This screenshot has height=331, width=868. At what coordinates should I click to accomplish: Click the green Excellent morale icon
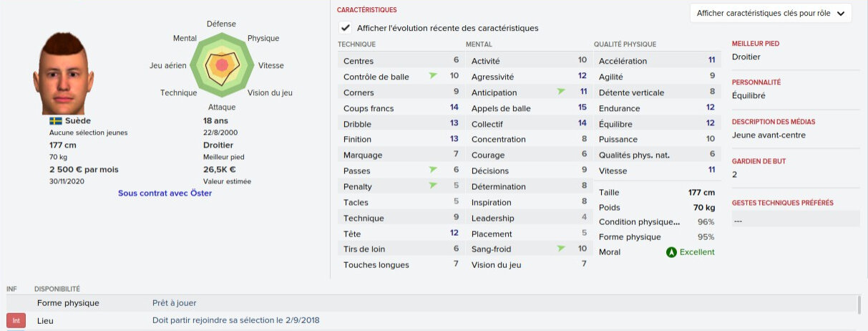[670, 252]
